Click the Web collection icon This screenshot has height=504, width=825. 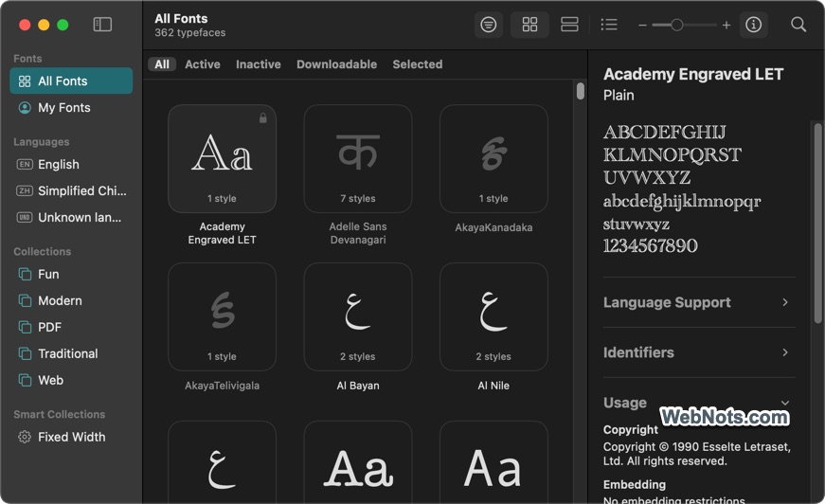(x=25, y=380)
